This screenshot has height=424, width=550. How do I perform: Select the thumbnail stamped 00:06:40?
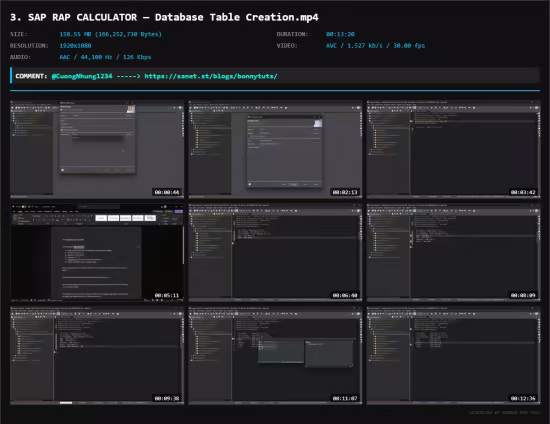click(x=275, y=253)
